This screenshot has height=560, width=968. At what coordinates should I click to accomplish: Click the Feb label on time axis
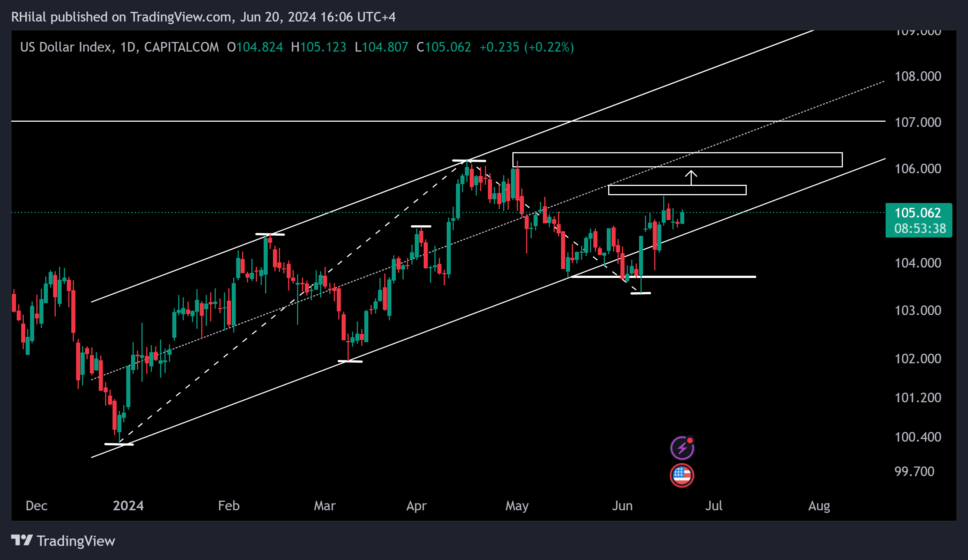coord(229,506)
